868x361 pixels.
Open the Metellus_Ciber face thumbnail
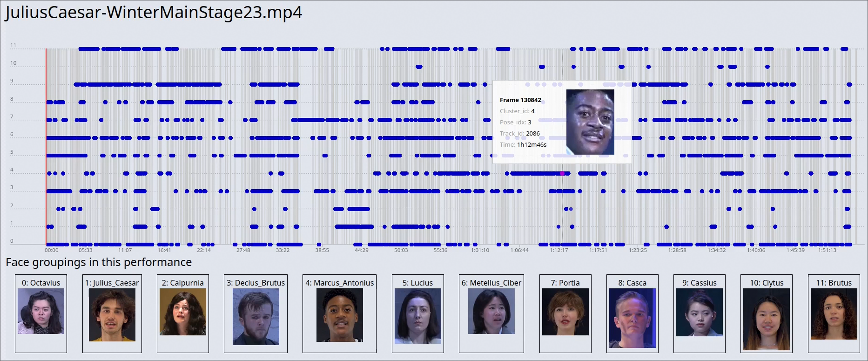(x=491, y=311)
